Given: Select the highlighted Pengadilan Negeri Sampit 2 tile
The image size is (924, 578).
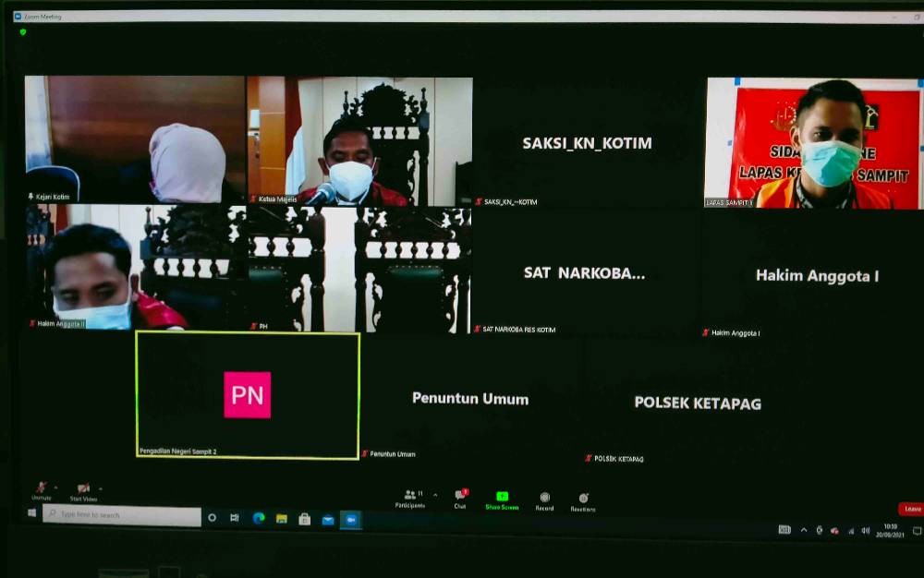Looking at the screenshot, I should (x=248, y=395).
